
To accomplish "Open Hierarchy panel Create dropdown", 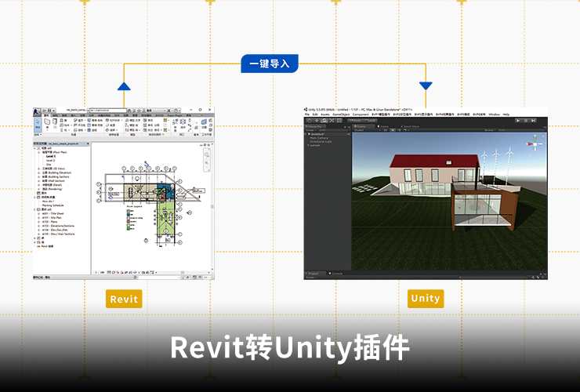I will [310, 130].
